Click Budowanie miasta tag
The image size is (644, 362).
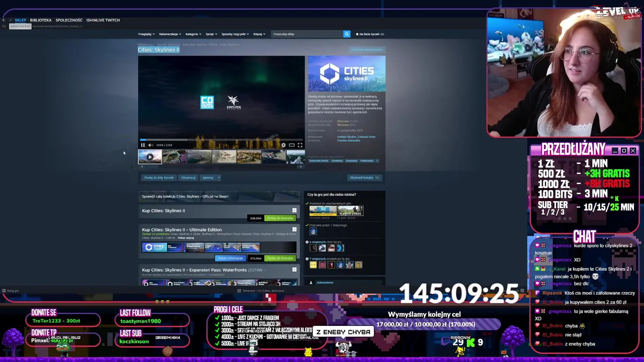pos(318,161)
